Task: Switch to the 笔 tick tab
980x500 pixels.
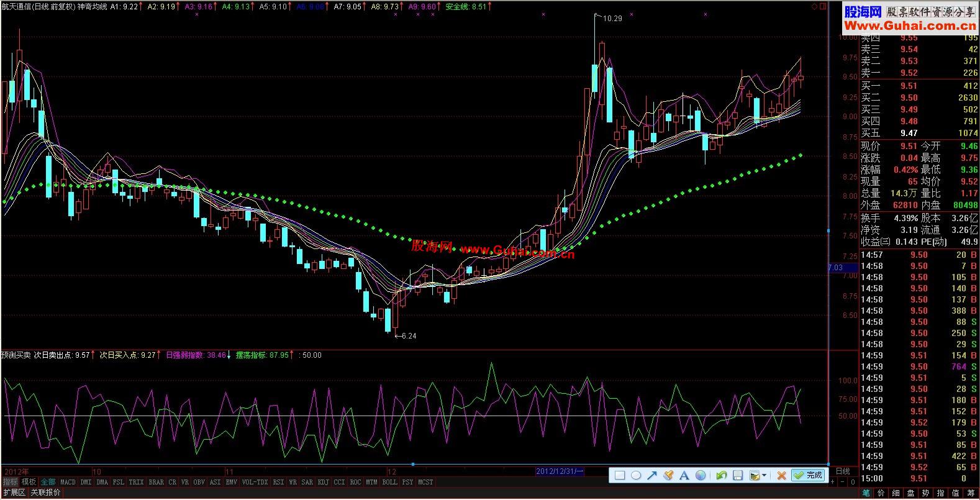Action: click(x=866, y=493)
